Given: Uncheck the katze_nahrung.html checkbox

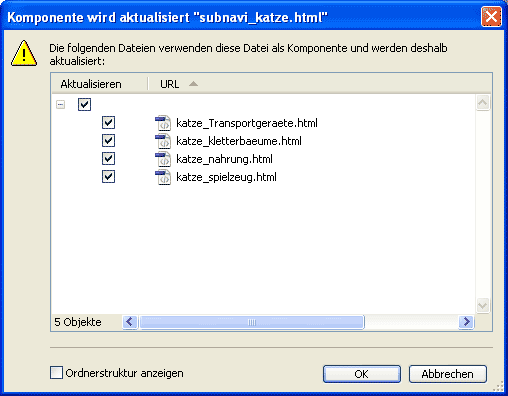Looking at the screenshot, I should 108,159.
